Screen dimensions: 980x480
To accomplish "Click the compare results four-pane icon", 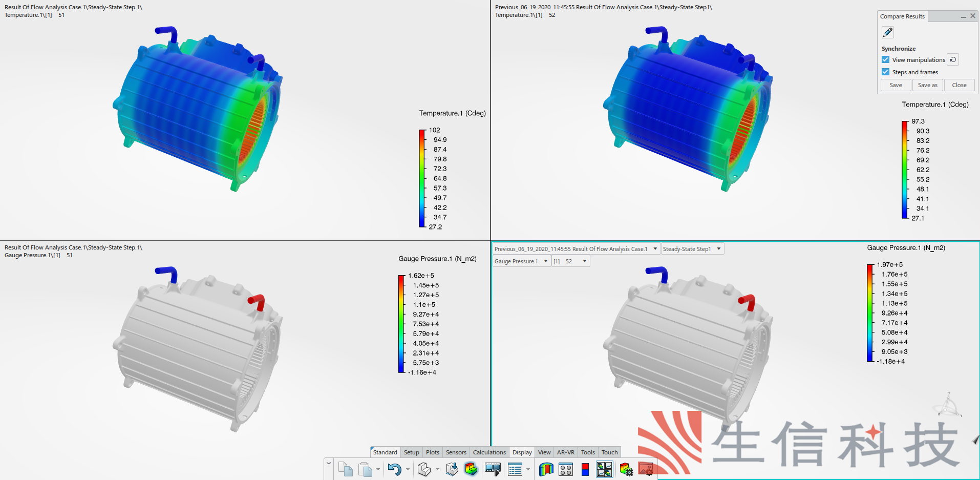I will (604, 469).
